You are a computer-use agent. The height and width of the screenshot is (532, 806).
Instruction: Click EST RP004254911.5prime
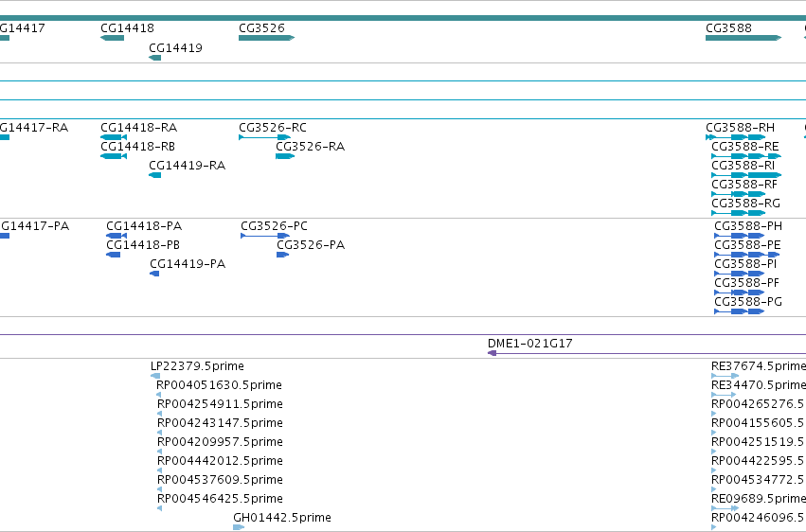pos(159,414)
